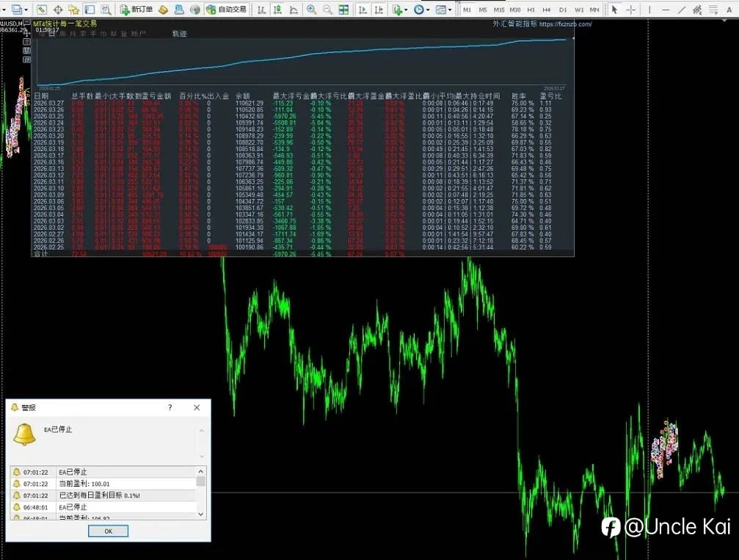Select the trendline drawing tool

coord(682,10)
